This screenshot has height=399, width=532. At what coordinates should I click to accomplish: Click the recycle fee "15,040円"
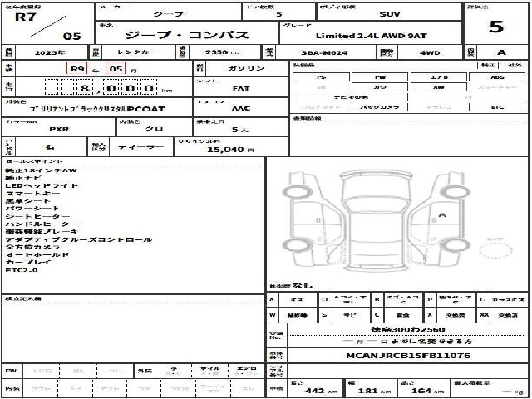230,150
